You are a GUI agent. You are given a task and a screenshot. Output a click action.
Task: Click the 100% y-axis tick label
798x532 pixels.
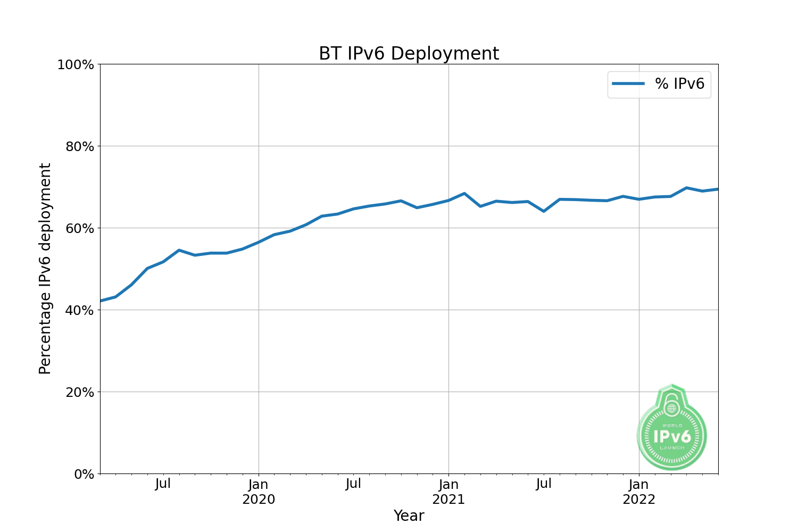pyautogui.click(x=76, y=65)
